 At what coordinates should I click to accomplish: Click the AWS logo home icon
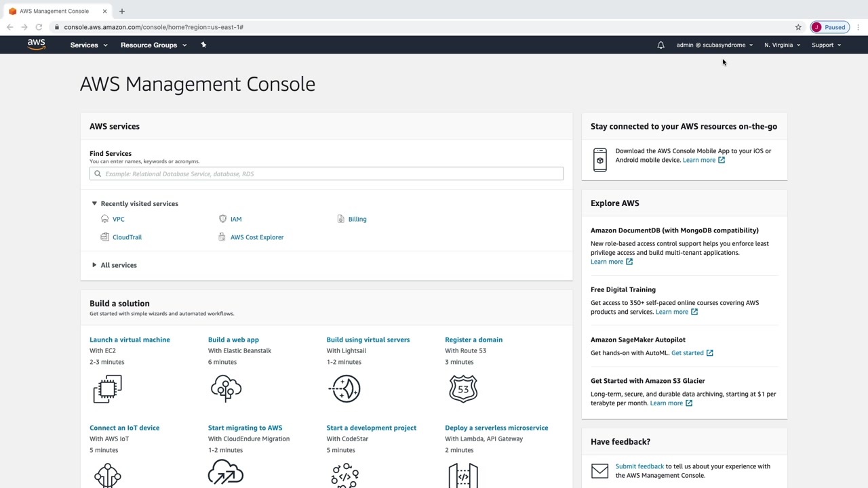(x=37, y=45)
